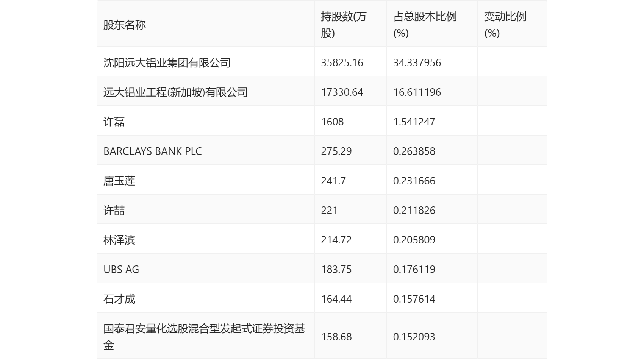This screenshot has height=359, width=644.
Task: Select percentage value 0.157614
Action: point(414,299)
